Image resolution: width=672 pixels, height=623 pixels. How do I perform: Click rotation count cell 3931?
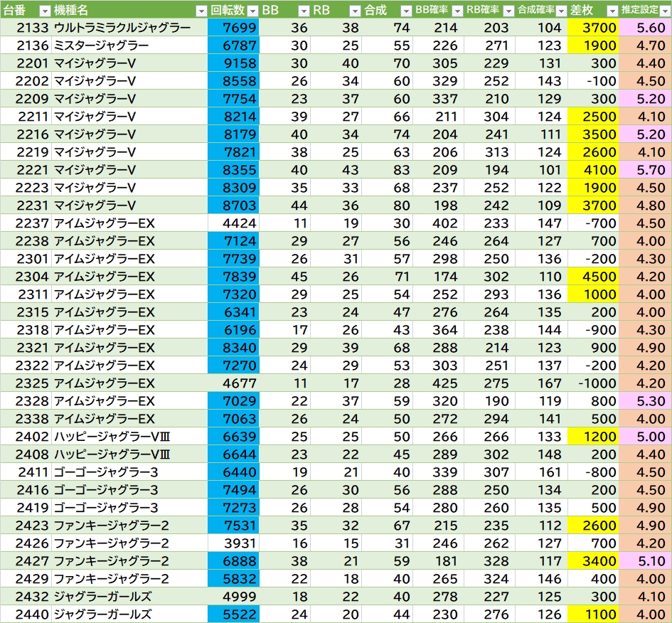[x=233, y=543]
